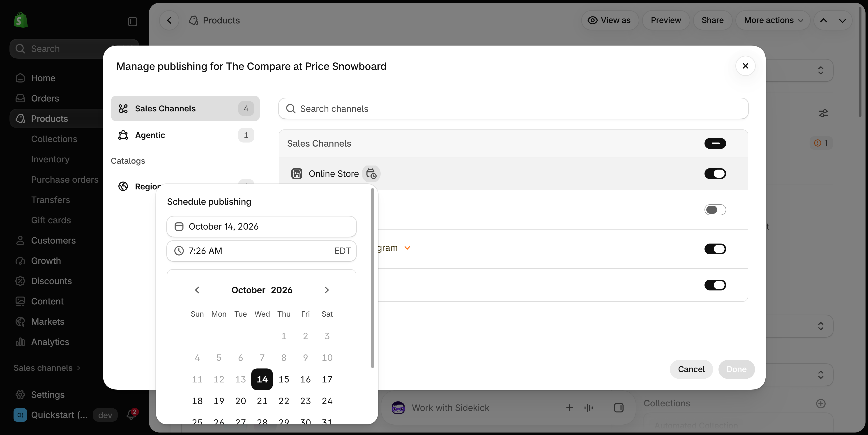Close the Manage publishing dialog
This screenshot has width=868, height=435.
[745, 66]
